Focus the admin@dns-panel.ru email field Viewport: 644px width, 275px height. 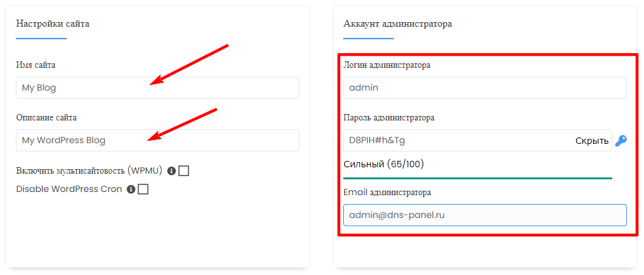[485, 215]
